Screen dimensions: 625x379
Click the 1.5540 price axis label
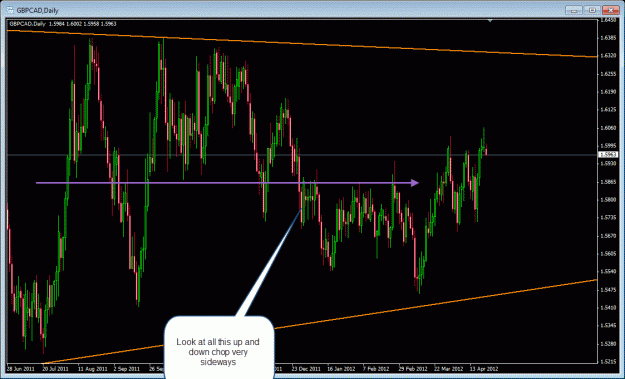[609, 271]
